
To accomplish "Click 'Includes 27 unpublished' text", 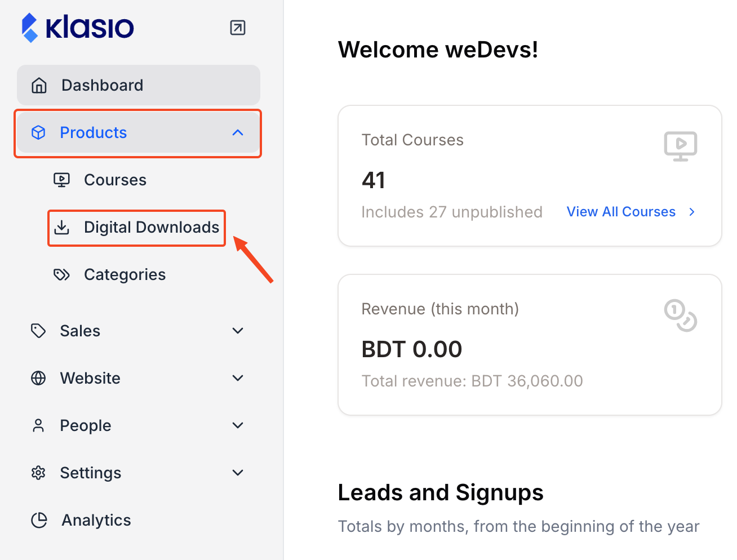I will pyautogui.click(x=452, y=212).
